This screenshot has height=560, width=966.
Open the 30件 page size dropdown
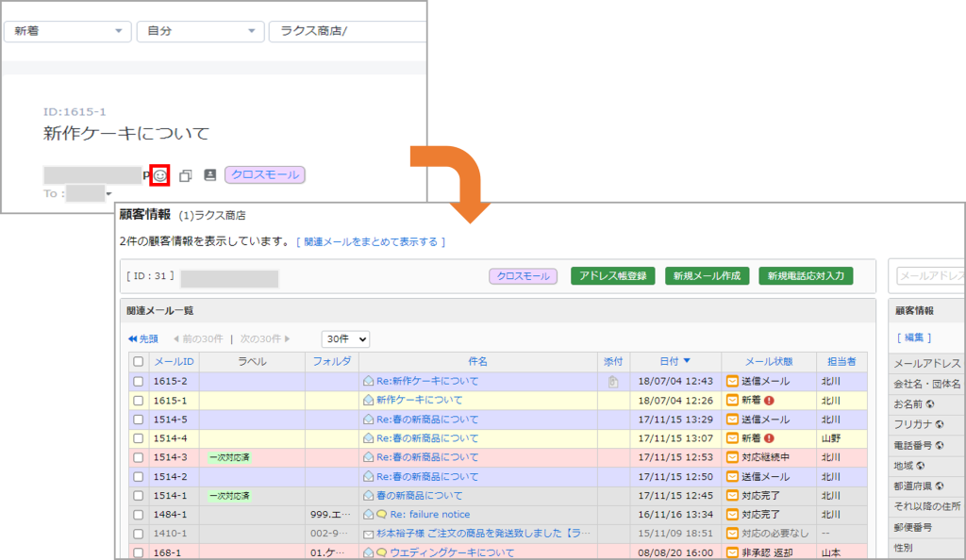click(x=345, y=338)
